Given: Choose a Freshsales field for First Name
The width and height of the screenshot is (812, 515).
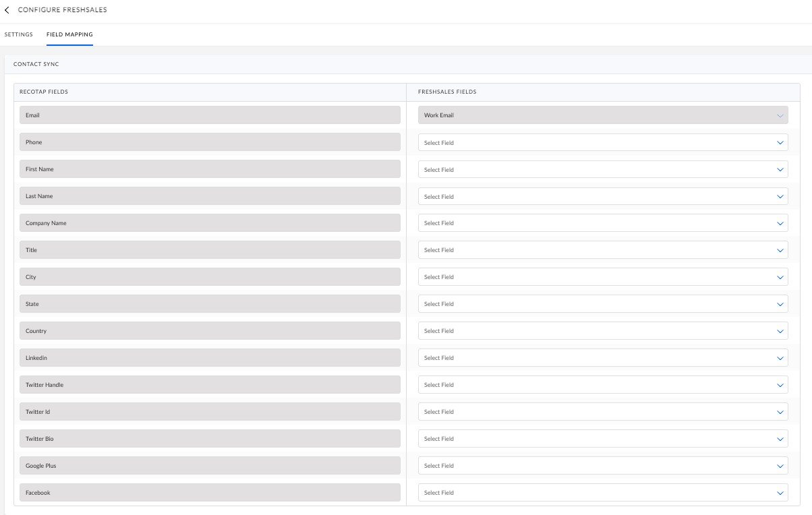Looking at the screenshot, I should (x=603, y=169).
